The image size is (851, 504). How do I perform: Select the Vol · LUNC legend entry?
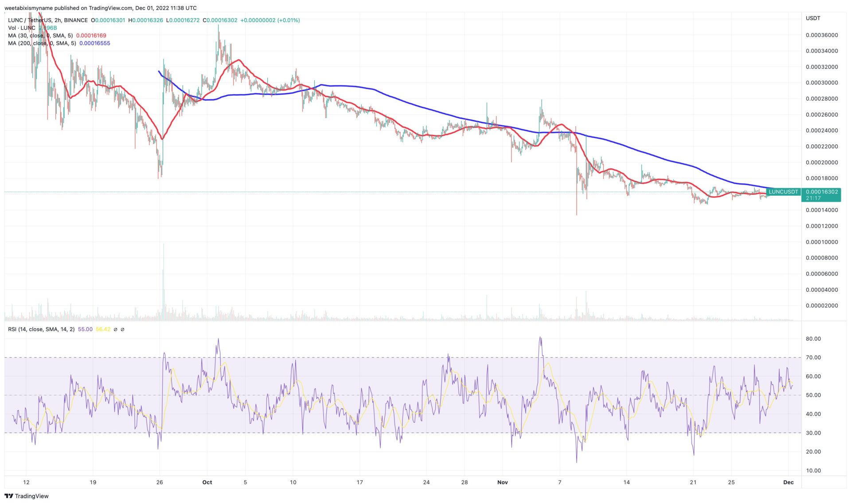click(22, 28)
